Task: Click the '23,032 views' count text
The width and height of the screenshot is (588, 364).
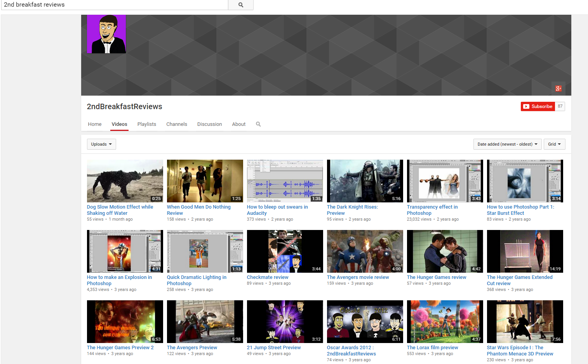Action: 419,219
